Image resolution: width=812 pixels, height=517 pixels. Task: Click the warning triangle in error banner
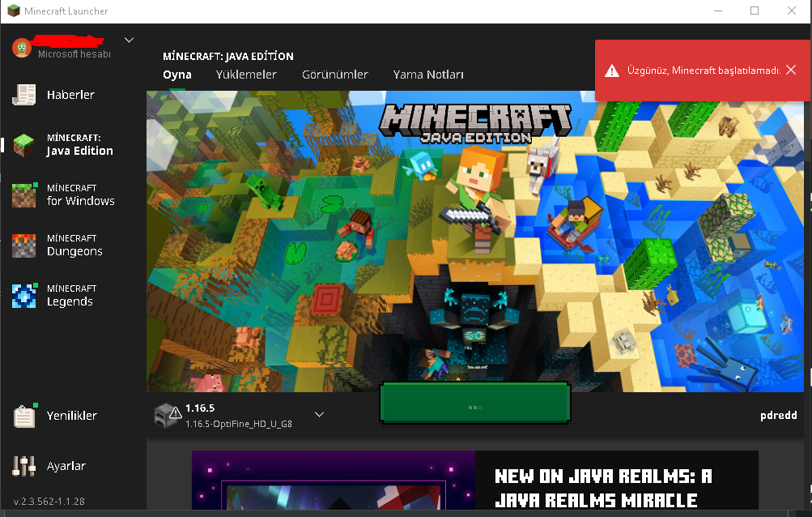click(x=612, y=70)
